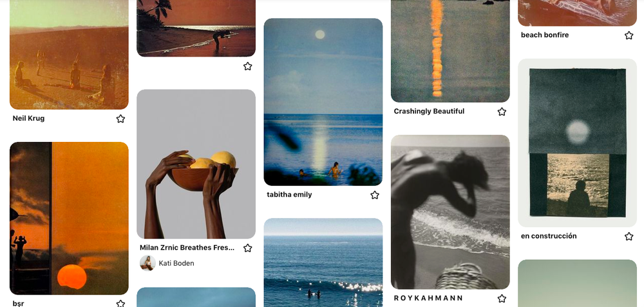Star the Milan Zrnic Breathes Fresh pin
Viewport: 644px width, 307px height.
[x=247, y=248]
